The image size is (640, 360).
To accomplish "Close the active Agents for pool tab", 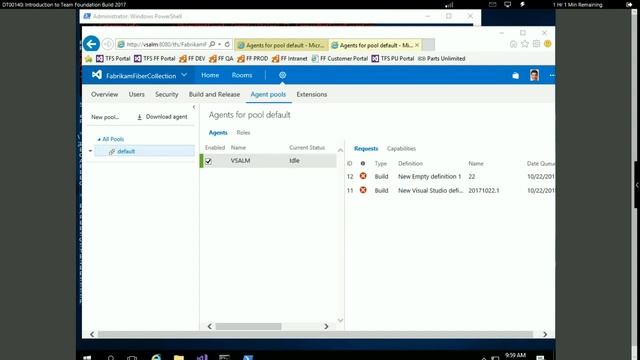I will click(417, 45).
